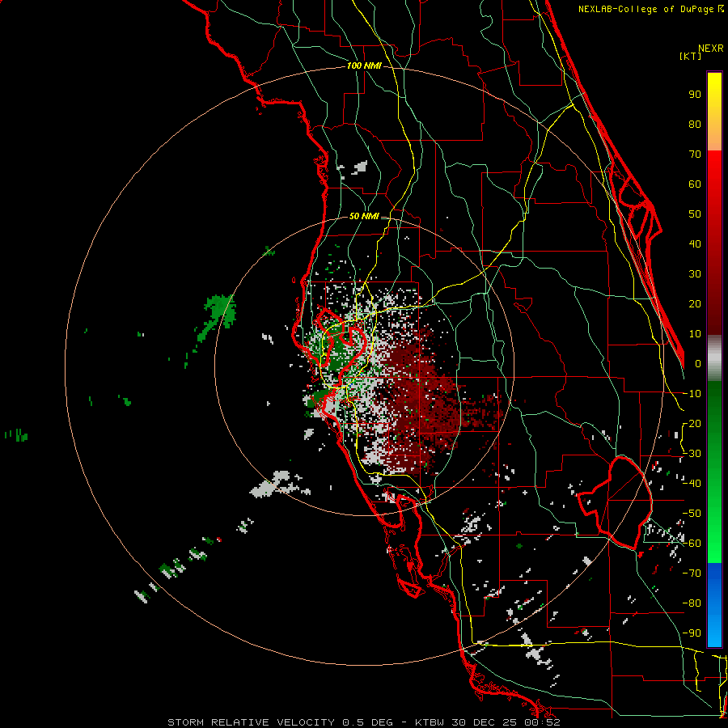Click the 70 value on velocity scale

(695, 154)
